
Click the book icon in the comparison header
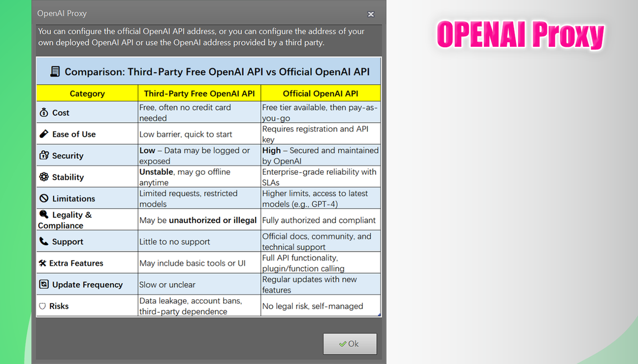tap(55, 71)
